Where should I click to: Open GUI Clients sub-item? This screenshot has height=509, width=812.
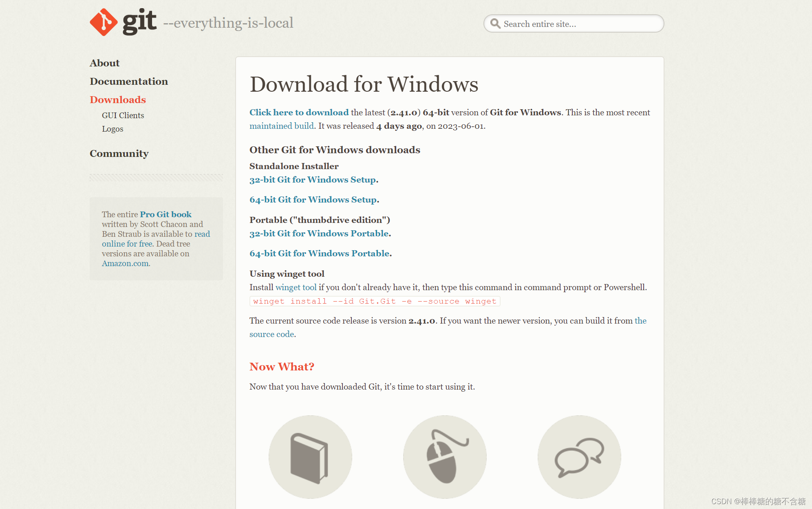point(123,115)
